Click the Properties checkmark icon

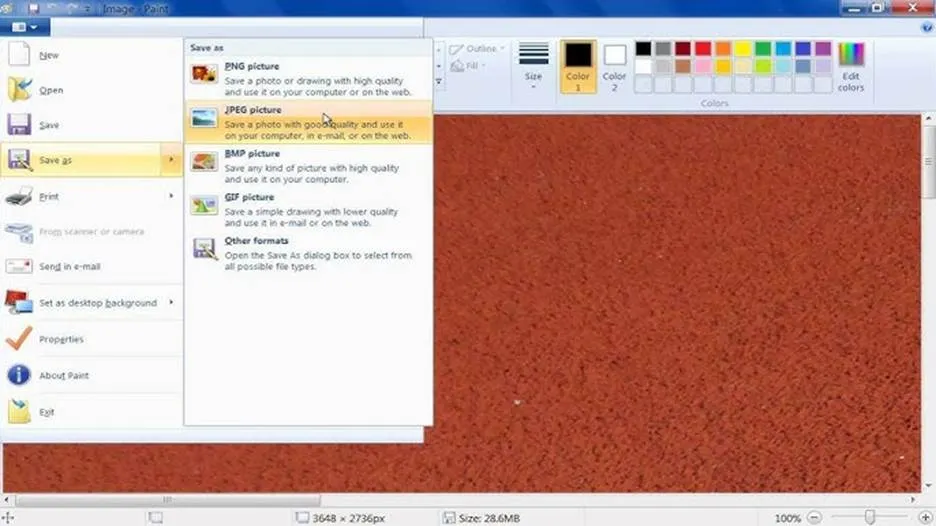[x=19, y=339]
